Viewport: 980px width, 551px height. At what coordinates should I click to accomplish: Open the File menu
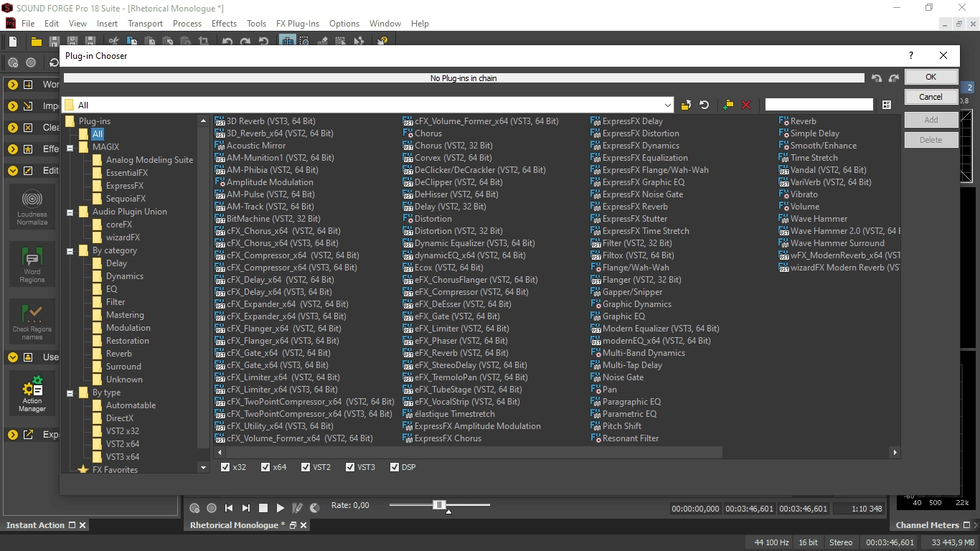pyautogui.click(x=28, y=23)
